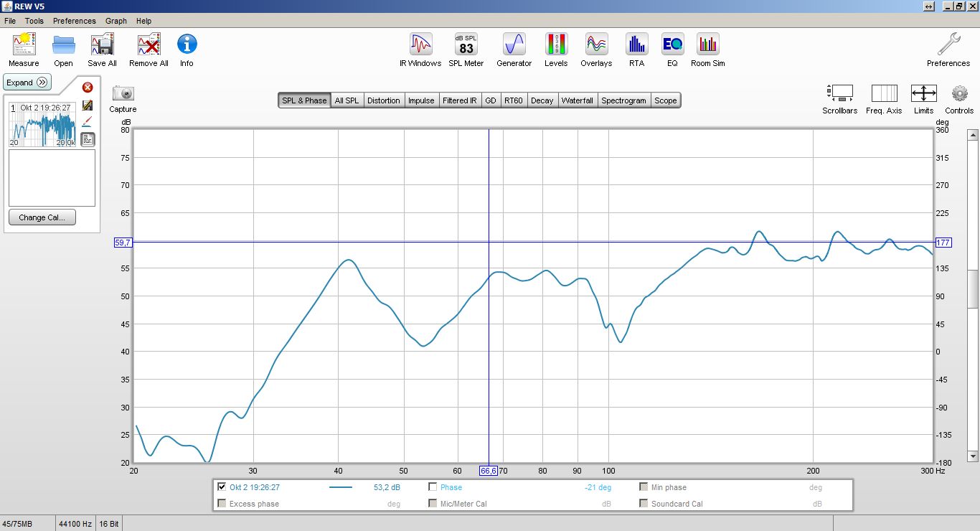980x531 pixels.
Task: Open the Graph menu
Action: click(x=116, y=22)
